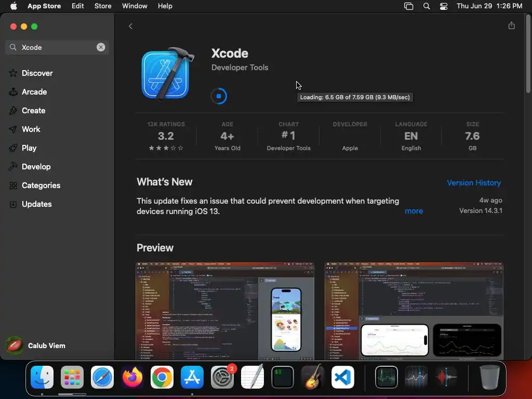Click the page vertical scrollbar
Screen dimensions: 532x399
click(528, 54)
